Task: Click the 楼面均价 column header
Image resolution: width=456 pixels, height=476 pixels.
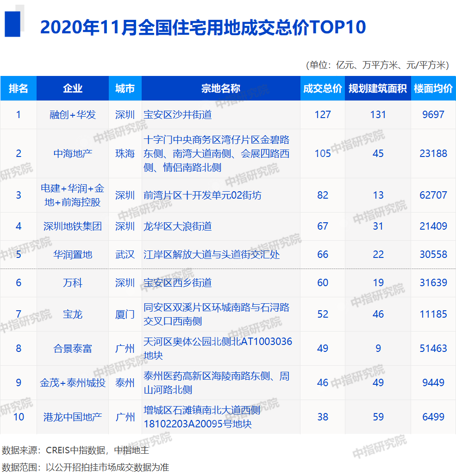Action: coord(433,88)
